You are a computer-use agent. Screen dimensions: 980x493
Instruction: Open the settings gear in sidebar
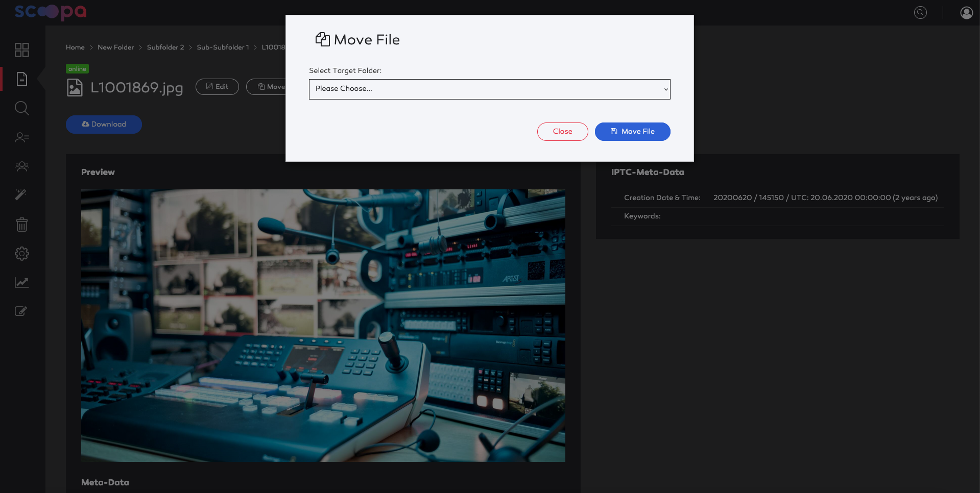point(22,254)
